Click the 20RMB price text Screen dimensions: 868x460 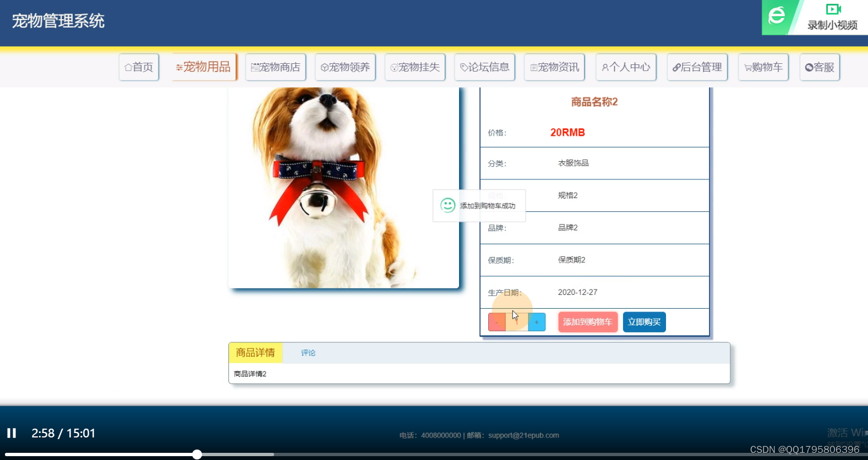click(x=567, y=133)
